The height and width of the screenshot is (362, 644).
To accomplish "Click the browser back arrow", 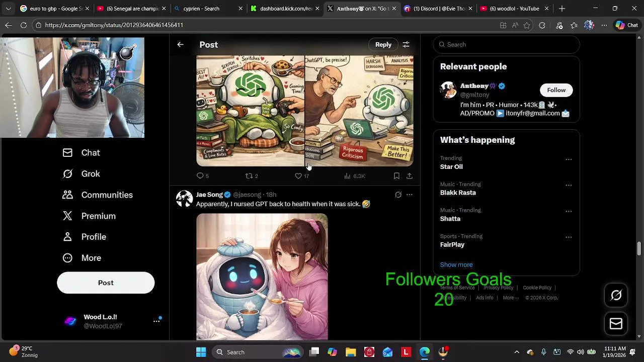I will [x=9, y=25].
